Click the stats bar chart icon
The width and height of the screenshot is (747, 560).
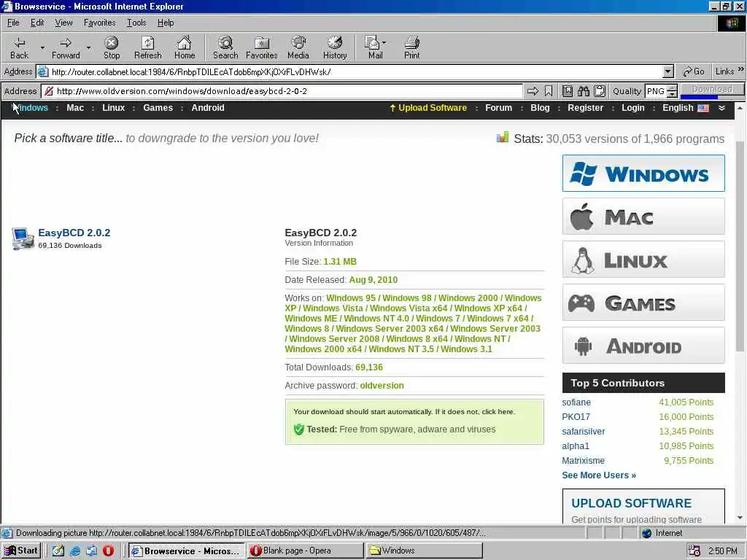[x=503, y=138]
